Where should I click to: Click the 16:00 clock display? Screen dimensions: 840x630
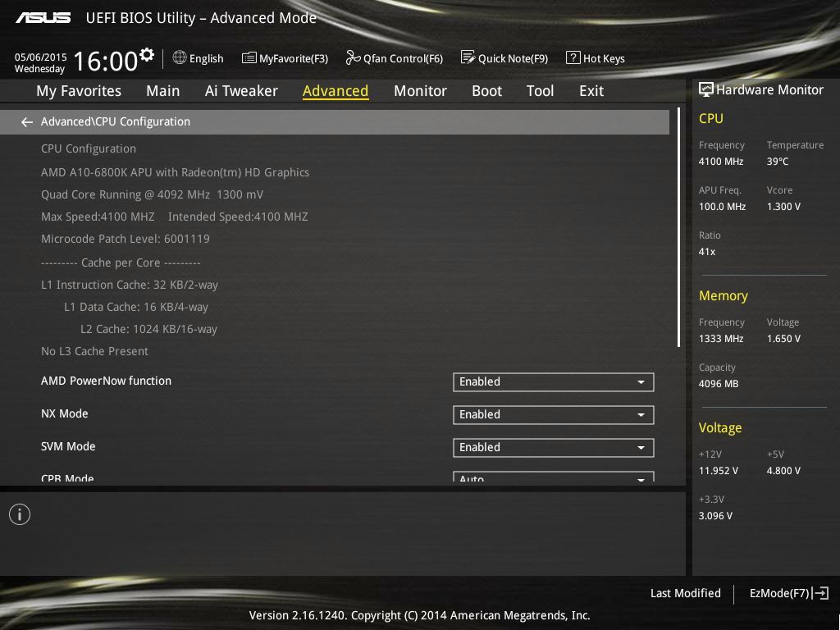pos(106,61)
